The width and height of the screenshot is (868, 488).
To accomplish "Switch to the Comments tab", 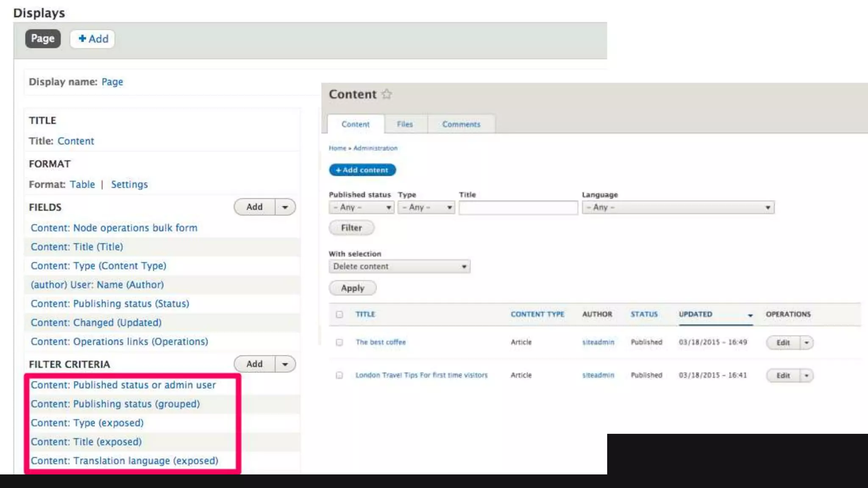I will coord(461,124).
